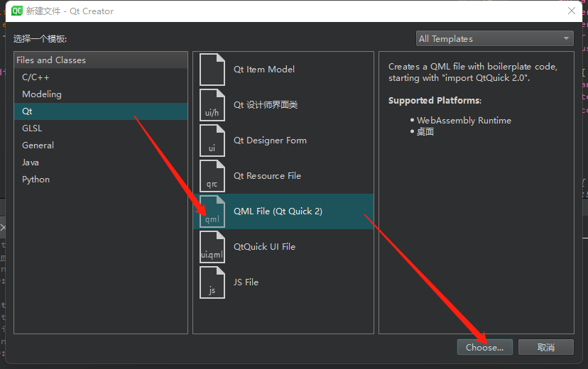The height and width of the screenshot is (369, 588).
Task: Choose the Qt Item Model template
Action: (283, 70)
